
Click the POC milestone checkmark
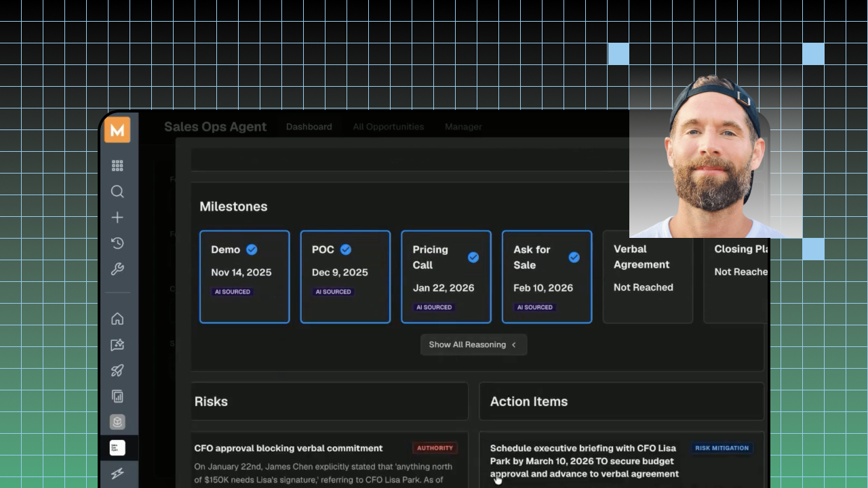coord(346,249)
